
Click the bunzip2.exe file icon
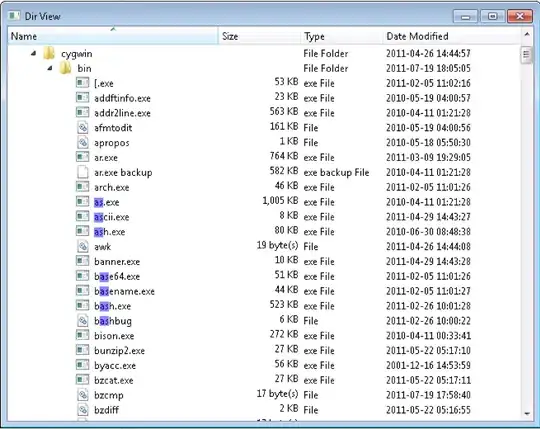click(x=83, y=350)
